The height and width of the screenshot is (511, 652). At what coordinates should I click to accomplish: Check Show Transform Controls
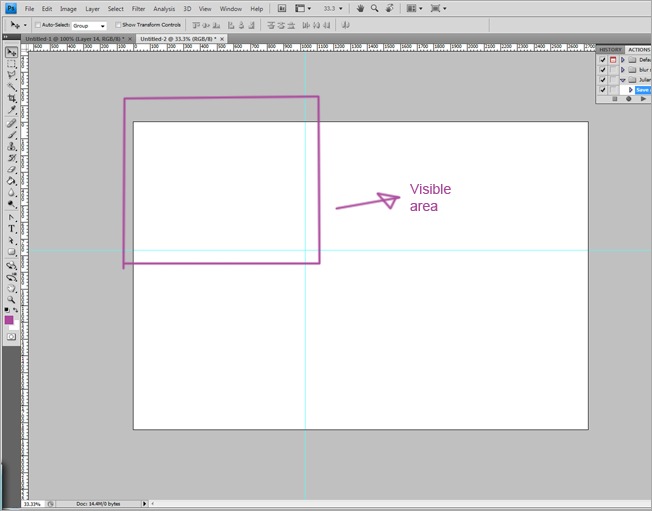[118, 25]
